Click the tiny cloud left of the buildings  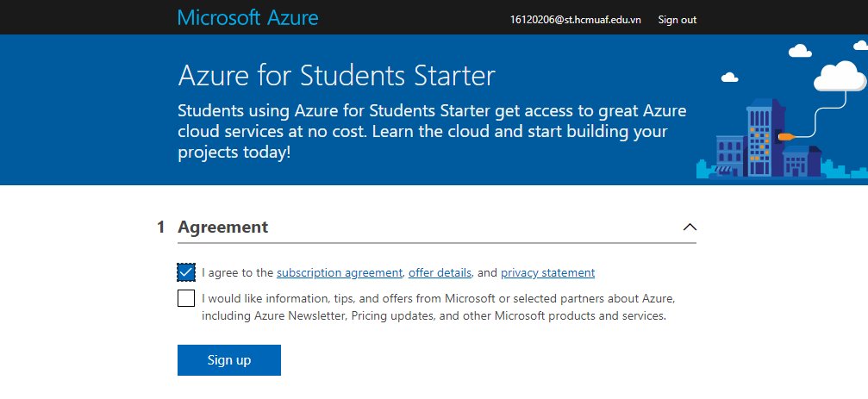[729, 78]
